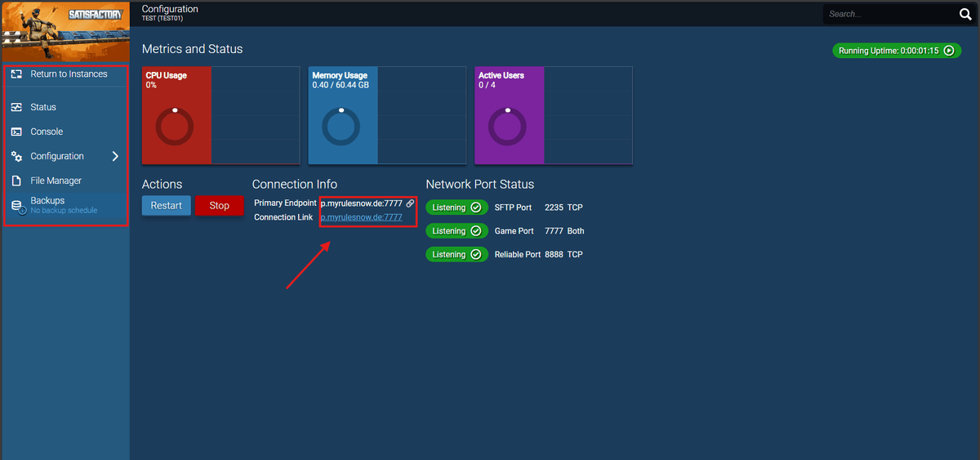Click the 'Connection Link' label text
980x460 pixels.
click(x=283, y=217)
